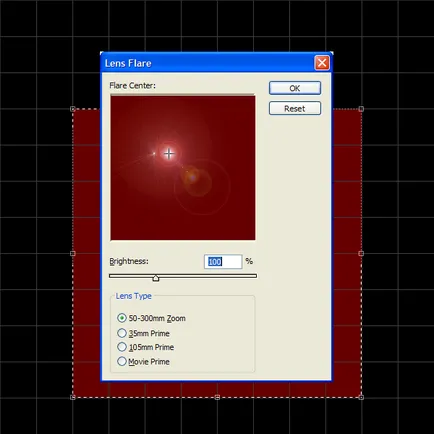Click the small starburst glint beside crosshair

[154, 154]
